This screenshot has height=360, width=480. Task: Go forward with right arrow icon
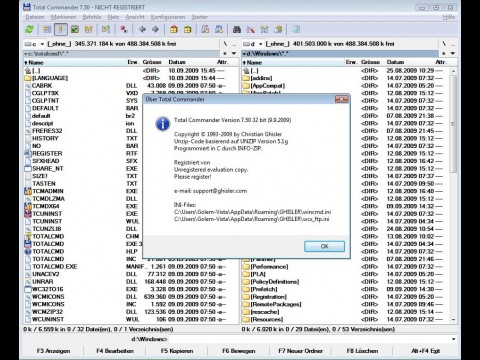click(x=155, y=29)
